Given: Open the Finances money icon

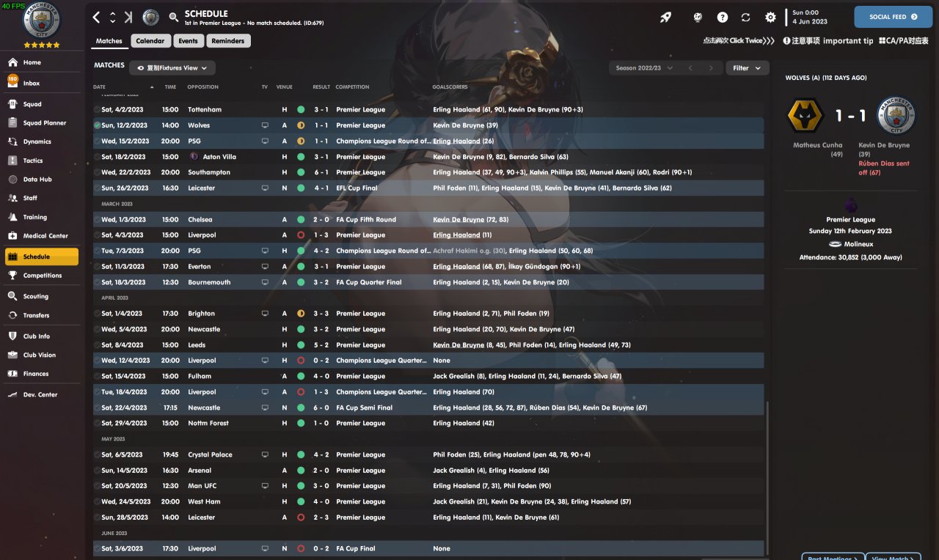Looking at the screenshot, I should pos(12,374).
